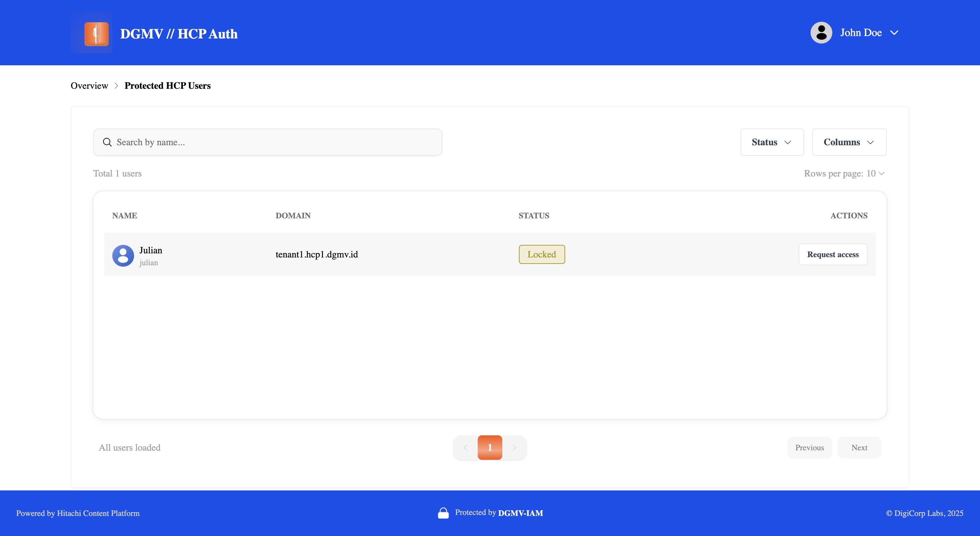Click the All users loaded text

coord(129,448)
